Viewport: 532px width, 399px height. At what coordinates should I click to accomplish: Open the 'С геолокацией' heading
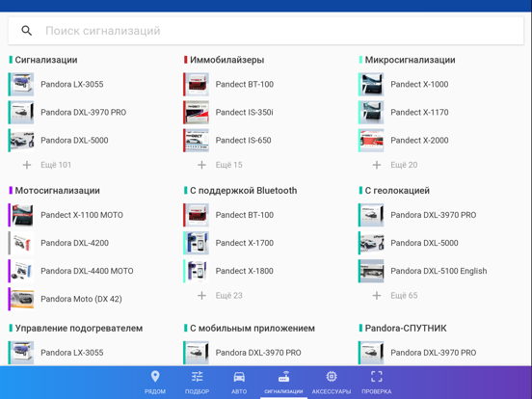[x=397, y=190]
